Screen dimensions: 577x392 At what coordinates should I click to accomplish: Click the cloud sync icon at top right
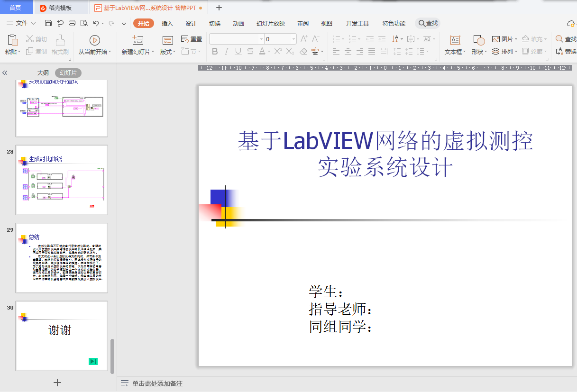[x=571, y=23]
